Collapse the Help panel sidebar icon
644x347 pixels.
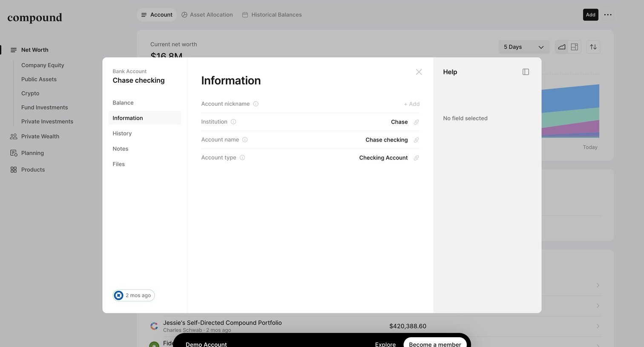click(526, 72)
